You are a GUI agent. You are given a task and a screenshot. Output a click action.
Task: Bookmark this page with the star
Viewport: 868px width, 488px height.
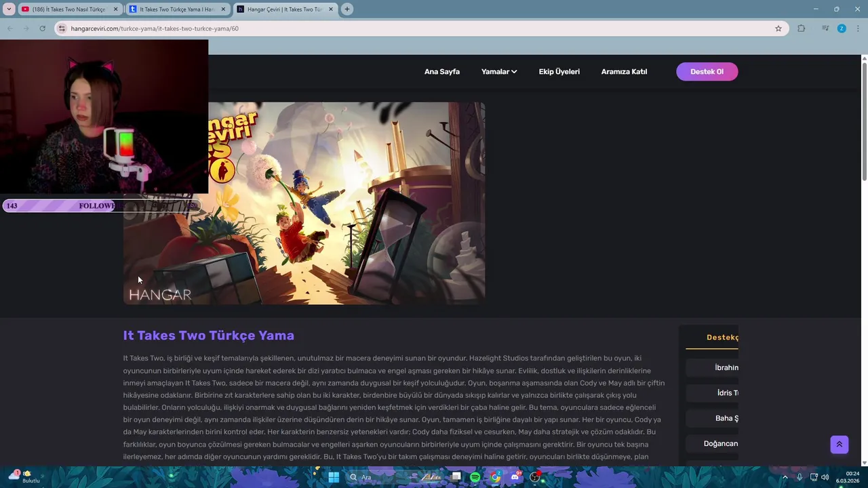click(778, 28)
